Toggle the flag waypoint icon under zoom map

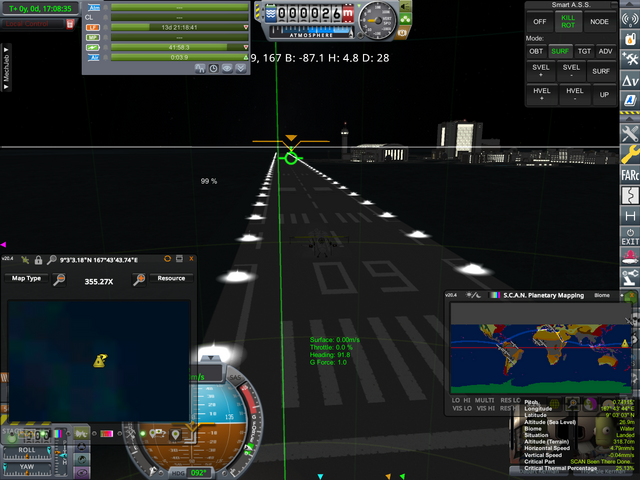click(158, 433)
